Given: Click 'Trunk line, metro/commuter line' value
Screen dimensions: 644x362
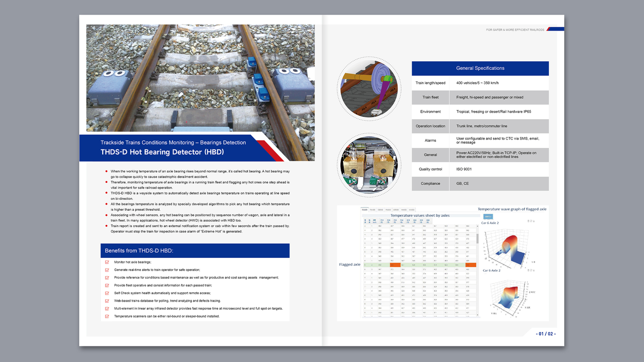Looking at the screenshot, I should tap(482, 126).
